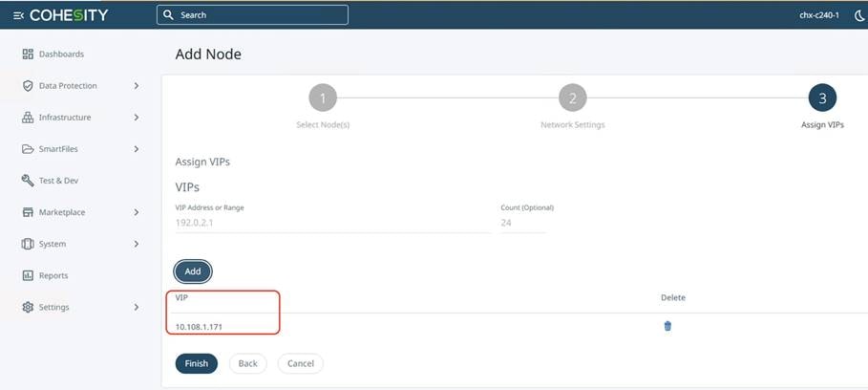Click the chx-c240-1 cluster name
The height and width of the screenshot is (390, 868).
pyautogui.click(x=818, y=15)
